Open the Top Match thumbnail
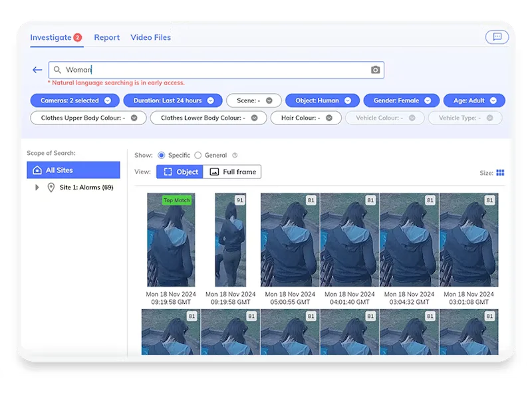Image resolution: width=532 pixels, height=399 pixels. (x=170, y=240)
